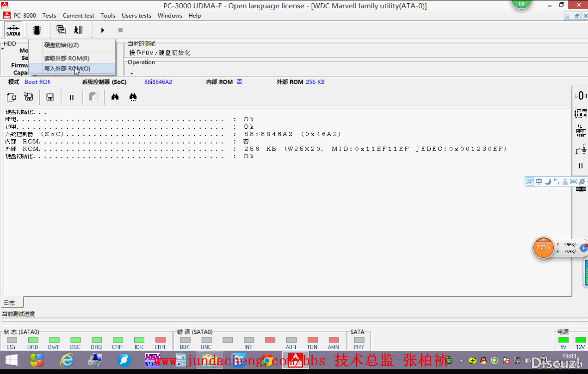Image resolution: width=588 pixels, height=374 pixels.
Task: Click the binoculars find icon
Action: pyautogui.click(x=115, y=97)
